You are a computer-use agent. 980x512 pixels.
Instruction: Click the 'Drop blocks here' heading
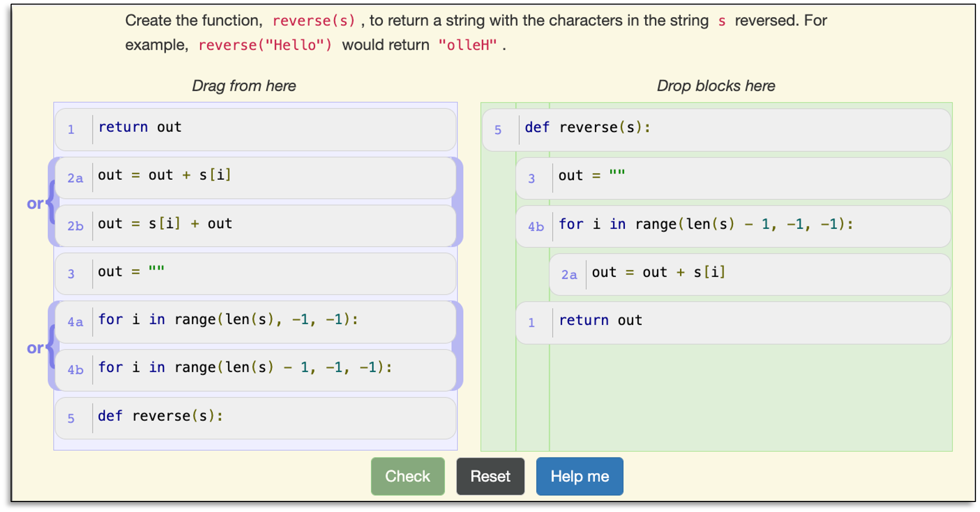pyautogui.click(x=716, y=86)
